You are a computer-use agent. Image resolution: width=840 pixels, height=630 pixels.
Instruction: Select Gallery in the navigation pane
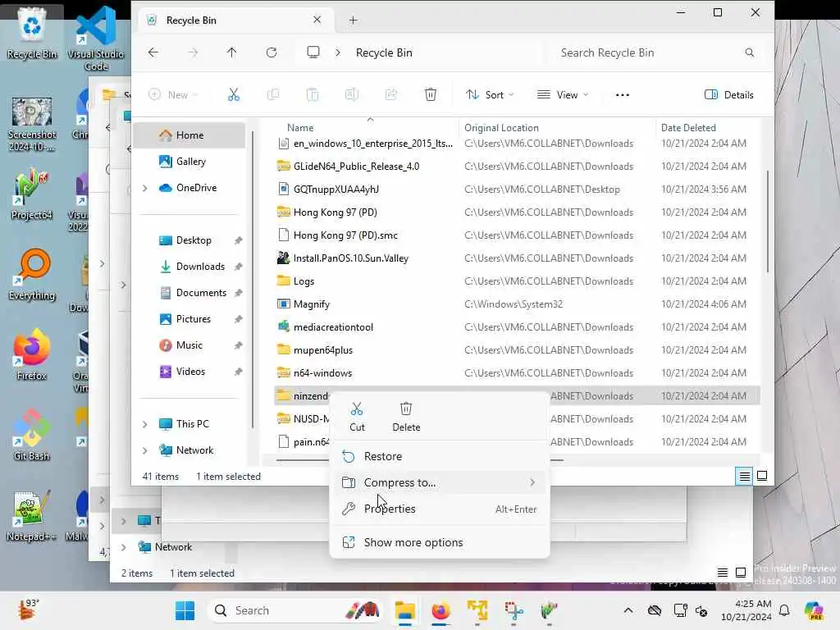[x=189, y=162]
